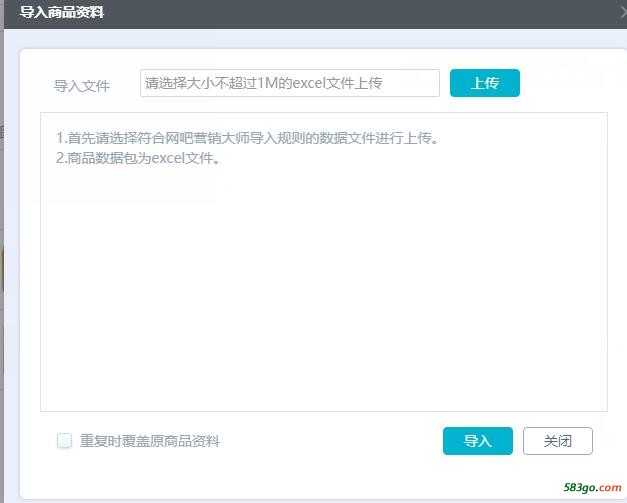Click the 重复时覆盖原商品资料 label text
This screenshot has width=627, height=503.
click(x=150, y=441)
